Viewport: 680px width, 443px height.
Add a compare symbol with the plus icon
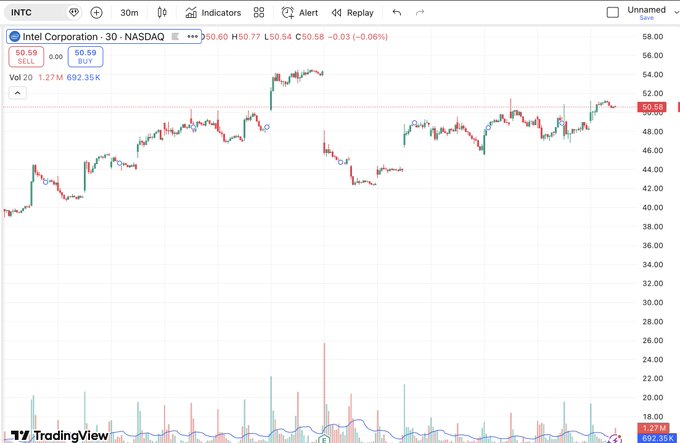tap(96, 13)
